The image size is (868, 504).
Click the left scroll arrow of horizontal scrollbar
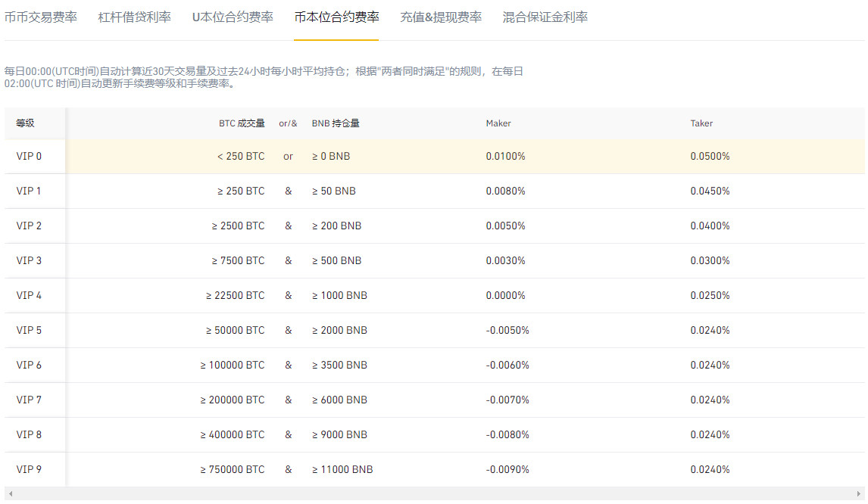tap(10, 494)
